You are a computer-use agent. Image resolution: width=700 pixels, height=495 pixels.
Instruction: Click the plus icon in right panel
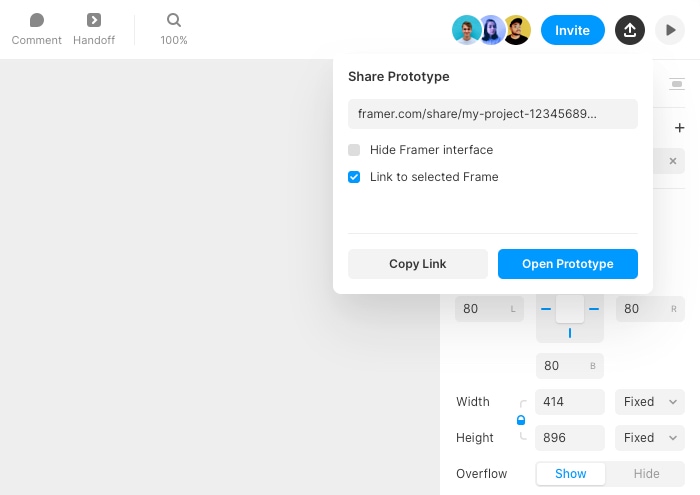tap(680, 128)
